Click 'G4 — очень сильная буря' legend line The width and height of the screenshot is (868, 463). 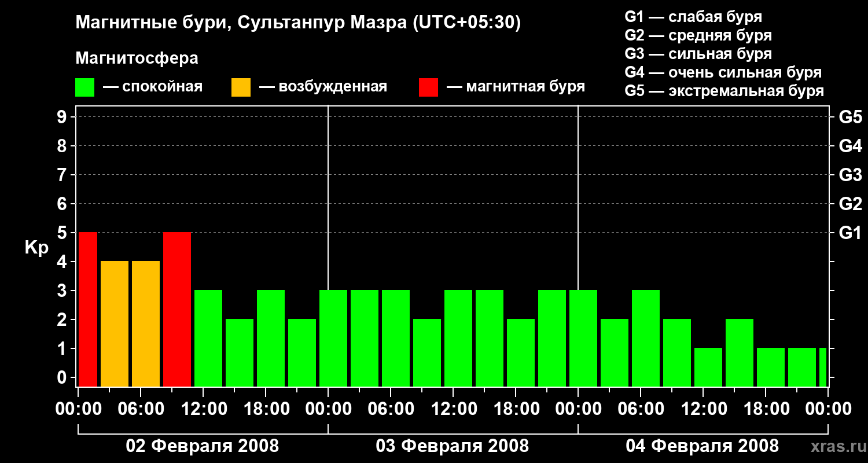point(723,72)
